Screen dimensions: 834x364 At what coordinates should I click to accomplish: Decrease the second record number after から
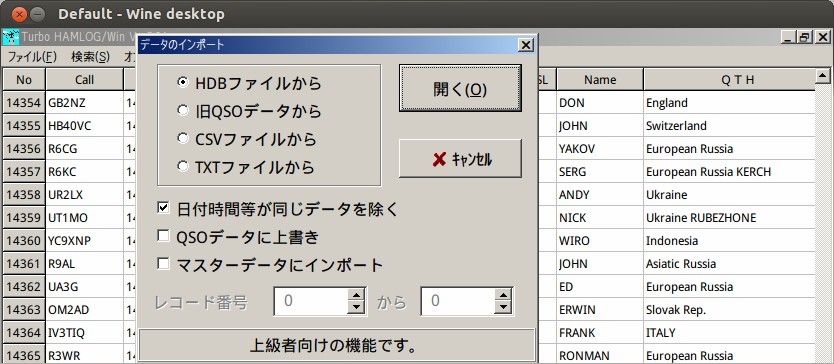pyautogui.click(x=503, y=308)
